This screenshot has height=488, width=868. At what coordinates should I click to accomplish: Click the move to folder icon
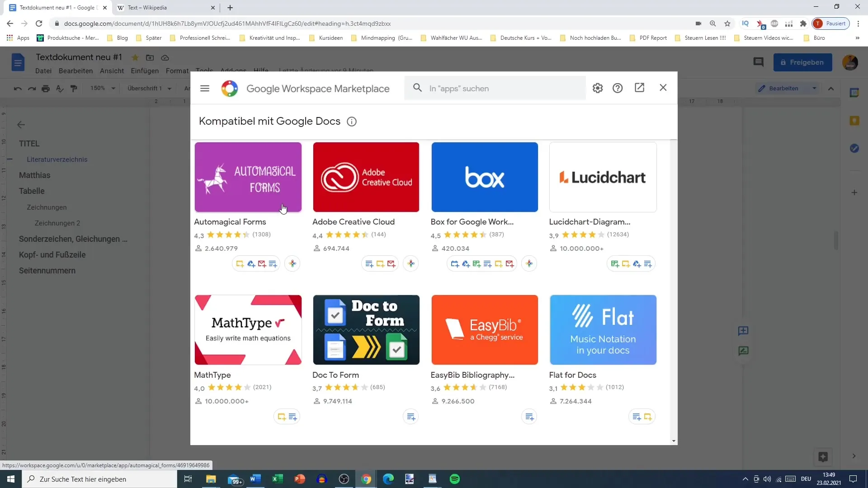150,57
